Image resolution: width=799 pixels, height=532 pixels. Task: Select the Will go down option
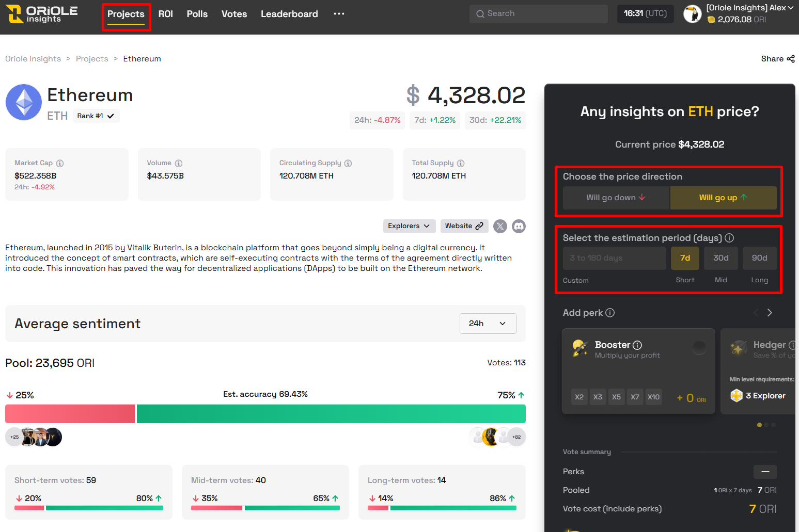pos(616,198)
